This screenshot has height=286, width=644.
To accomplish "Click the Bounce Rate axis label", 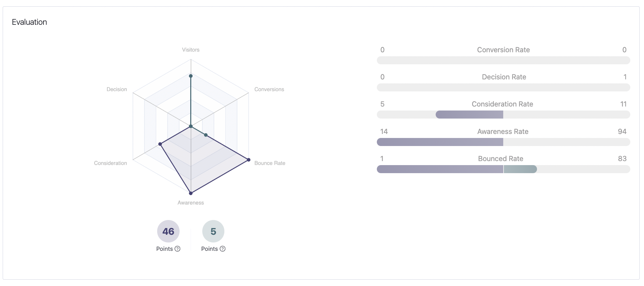I will 270,163.
